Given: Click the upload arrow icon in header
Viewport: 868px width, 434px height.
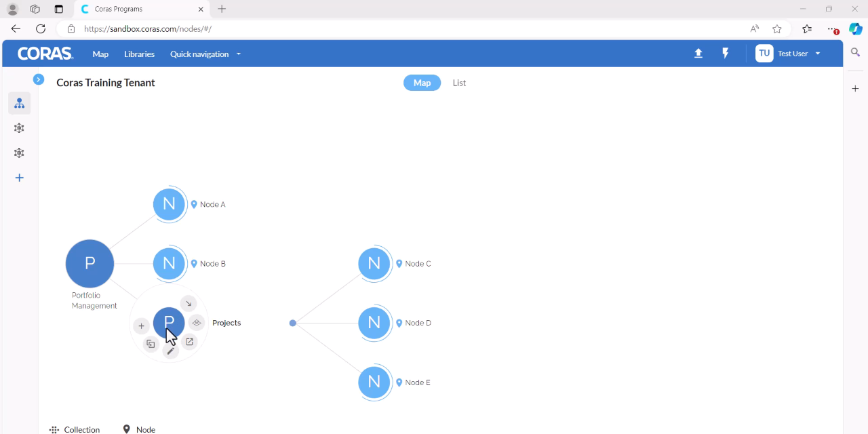Looking at the screenshot, I should coord(698,54).
